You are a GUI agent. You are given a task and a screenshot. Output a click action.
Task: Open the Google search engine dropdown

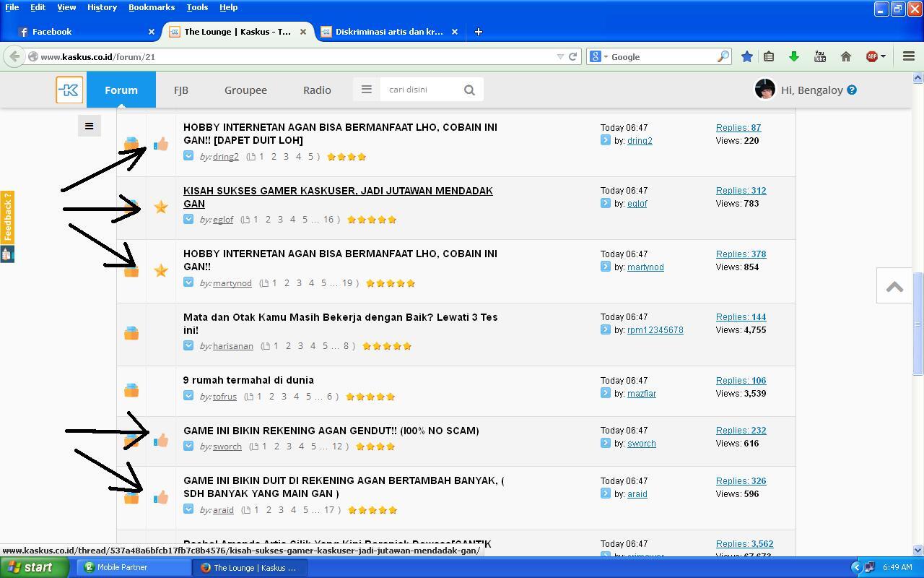(599, 56)
